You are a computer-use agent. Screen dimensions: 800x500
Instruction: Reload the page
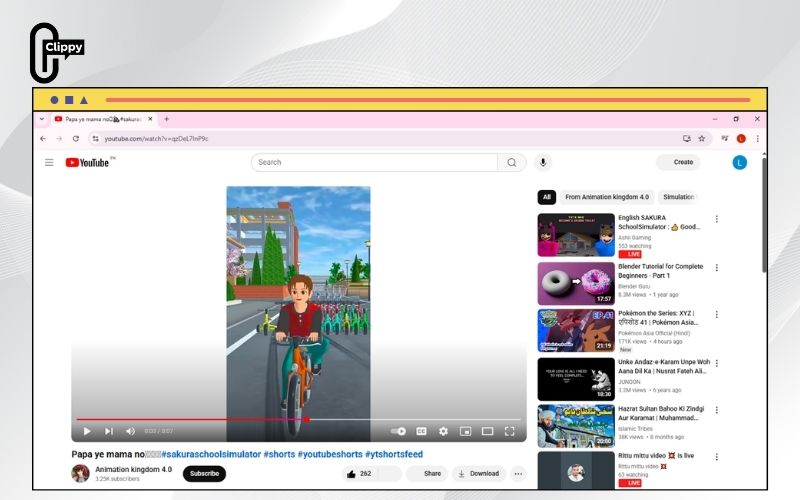click(76, 138)
